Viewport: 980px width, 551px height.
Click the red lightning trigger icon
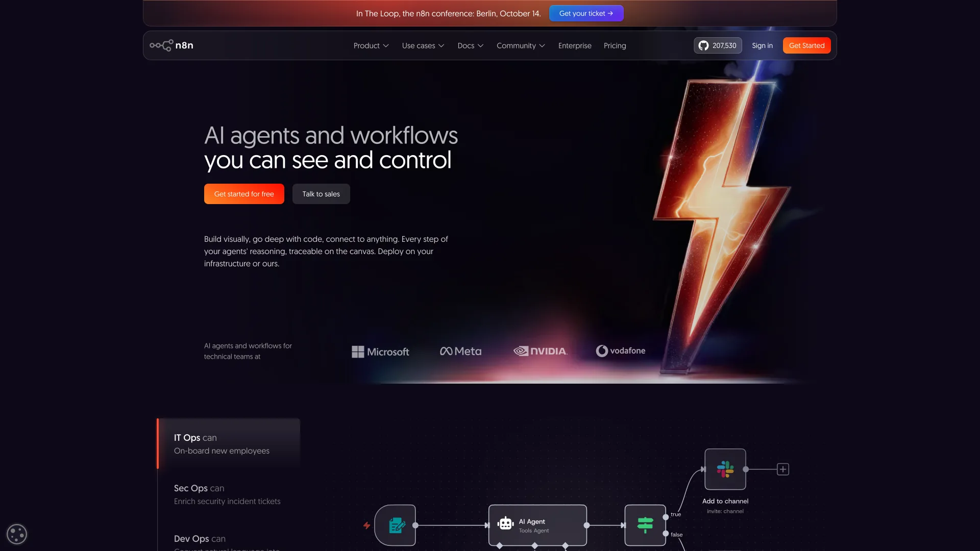(366, 525)
